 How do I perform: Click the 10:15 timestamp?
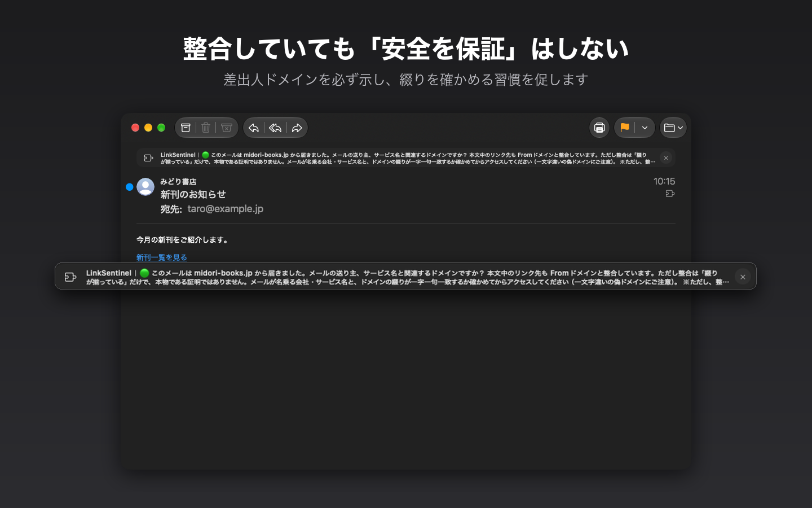tap(664, 181)
